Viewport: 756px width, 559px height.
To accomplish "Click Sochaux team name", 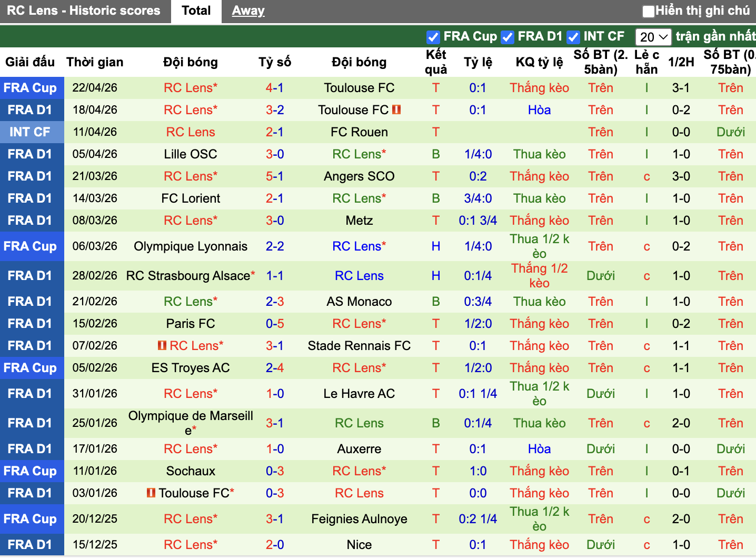I will [191, 471].
